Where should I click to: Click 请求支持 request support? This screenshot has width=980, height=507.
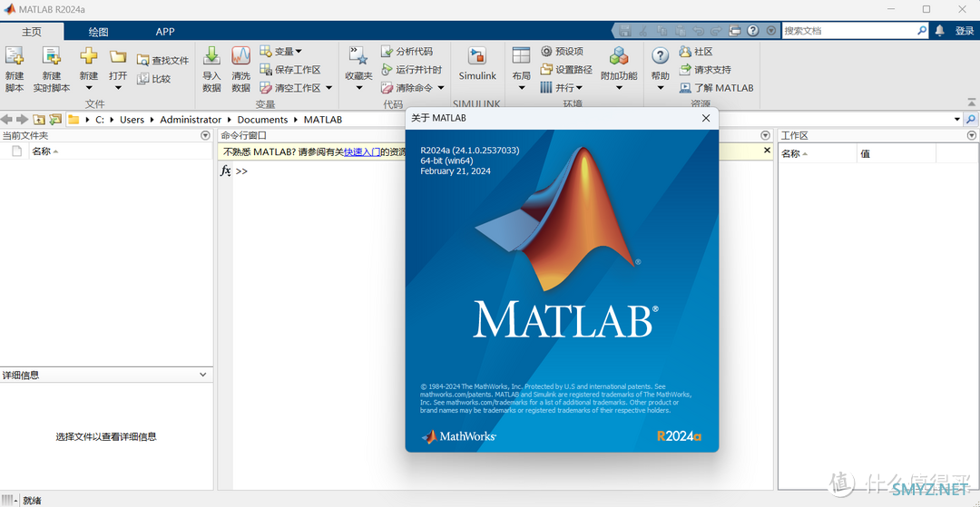click(x=705, y=69)
